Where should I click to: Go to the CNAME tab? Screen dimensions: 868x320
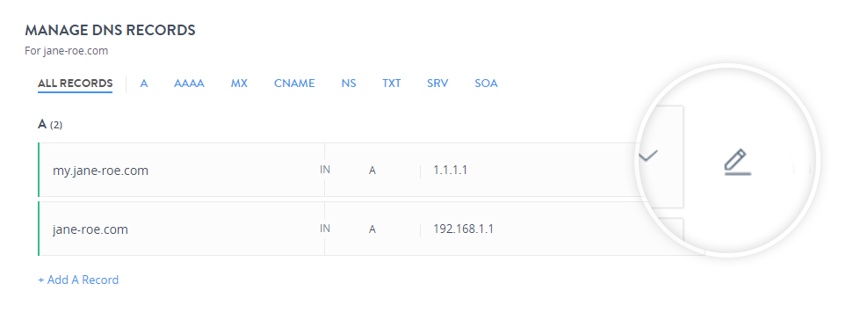coord(294,84)
